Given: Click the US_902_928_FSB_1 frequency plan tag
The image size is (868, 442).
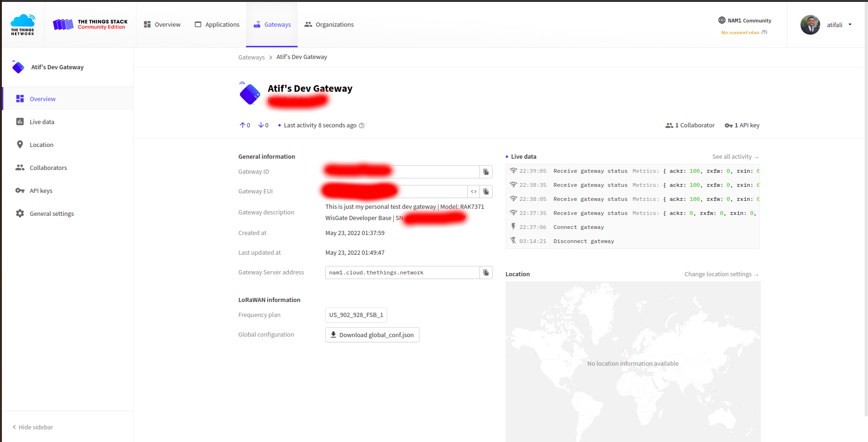Looking at the screenshot, I should coord(356,315).
